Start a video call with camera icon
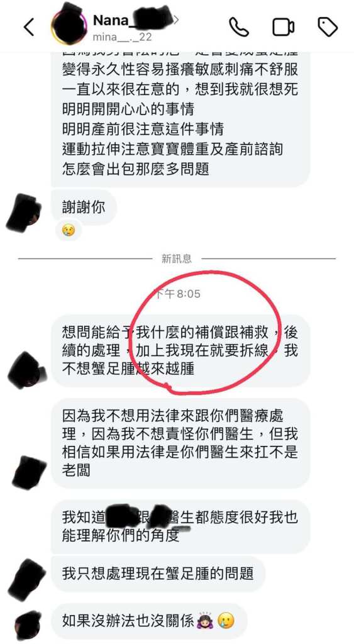The height and width of the screenshot is (644, 354). [x=284, y=27]
